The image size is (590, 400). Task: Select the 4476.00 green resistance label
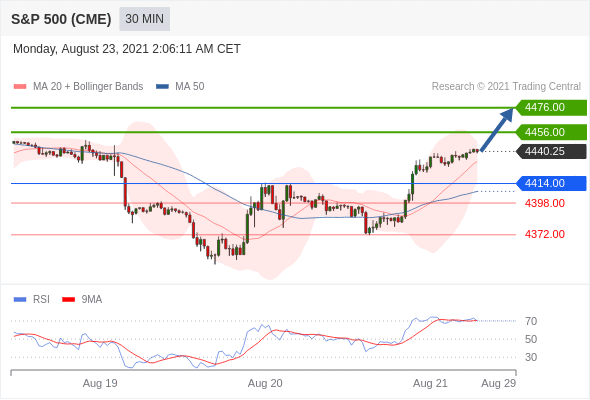click(551, 108)
